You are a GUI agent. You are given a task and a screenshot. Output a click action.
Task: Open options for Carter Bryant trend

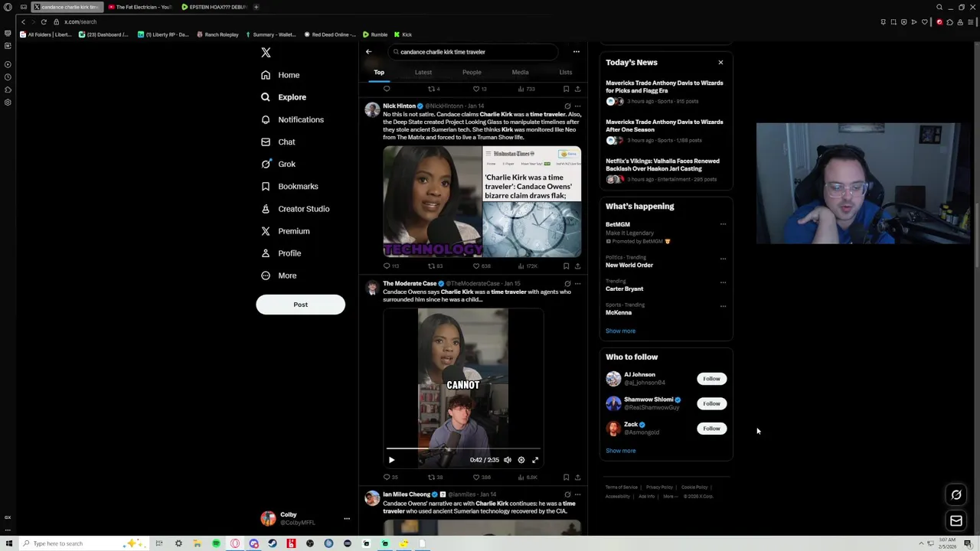tap(723, 282)
